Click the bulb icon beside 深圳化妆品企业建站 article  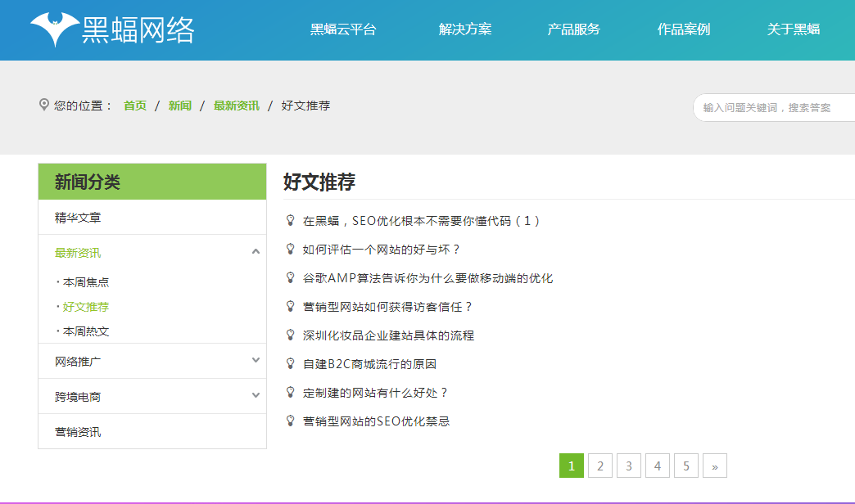tap(288, 335)
